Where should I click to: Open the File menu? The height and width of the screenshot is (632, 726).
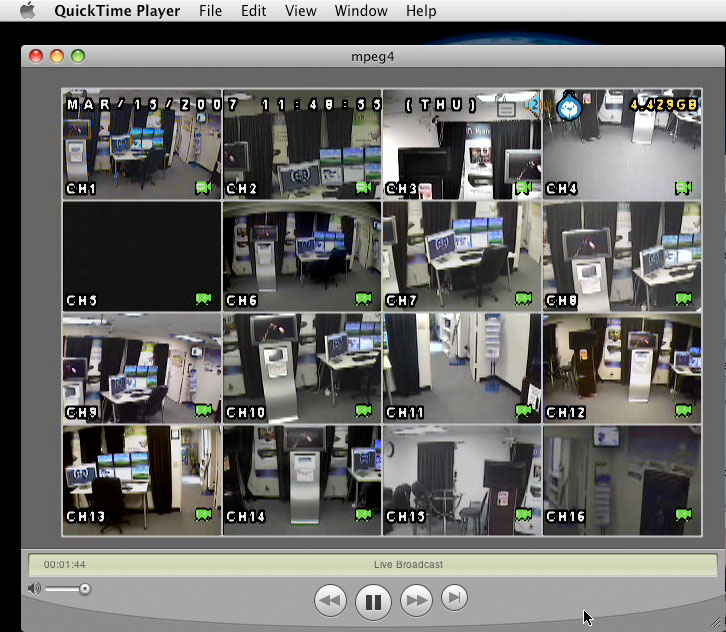[x=210, y=11]
